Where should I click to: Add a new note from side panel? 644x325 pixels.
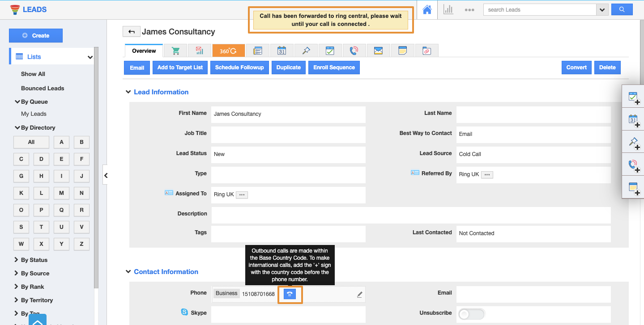click(x=634, y=188)
